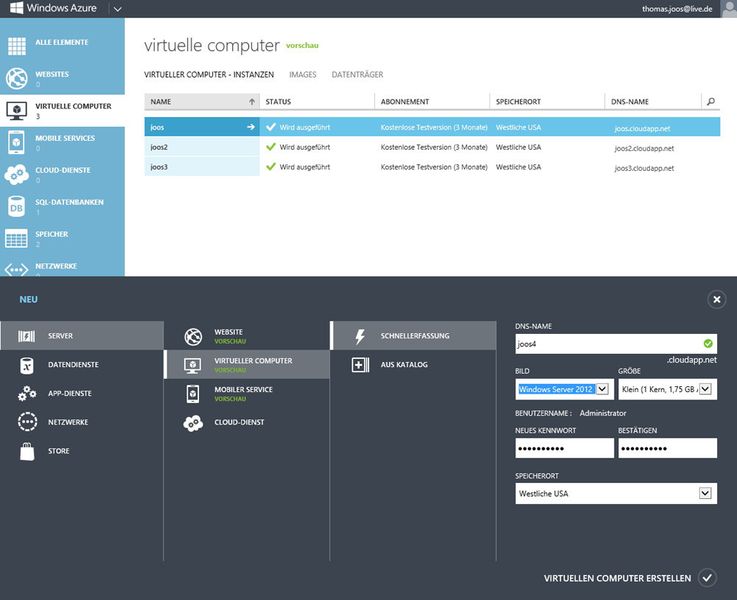Screen dimensions: 737x600
Task: Click the App-Dienste gears icon
Action: coord(27,393)
